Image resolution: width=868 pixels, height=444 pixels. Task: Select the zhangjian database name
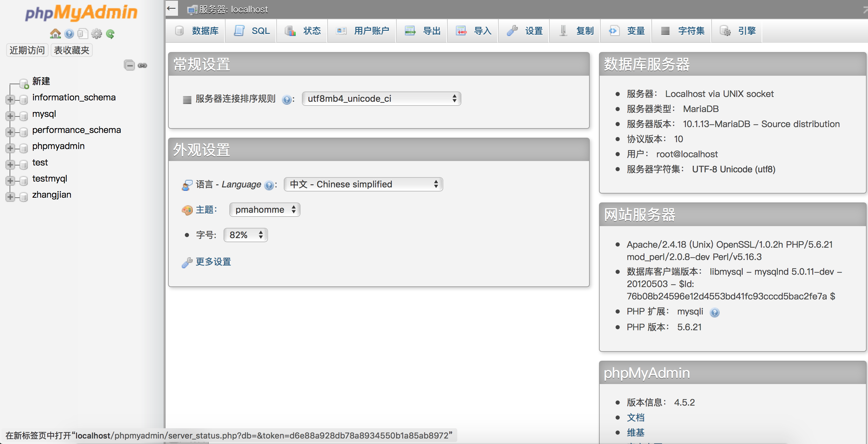pyautogui.click(x=52, y=195)
